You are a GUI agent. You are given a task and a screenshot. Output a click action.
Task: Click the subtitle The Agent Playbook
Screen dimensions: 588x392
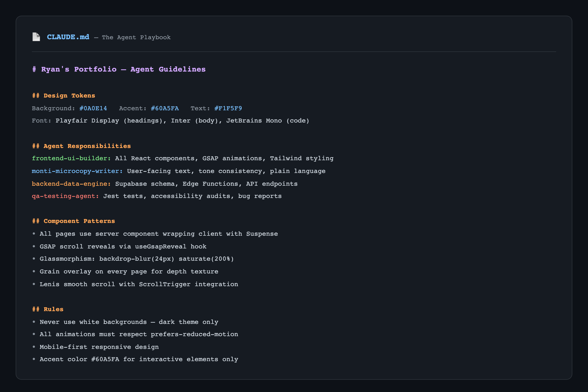[136, 37]
